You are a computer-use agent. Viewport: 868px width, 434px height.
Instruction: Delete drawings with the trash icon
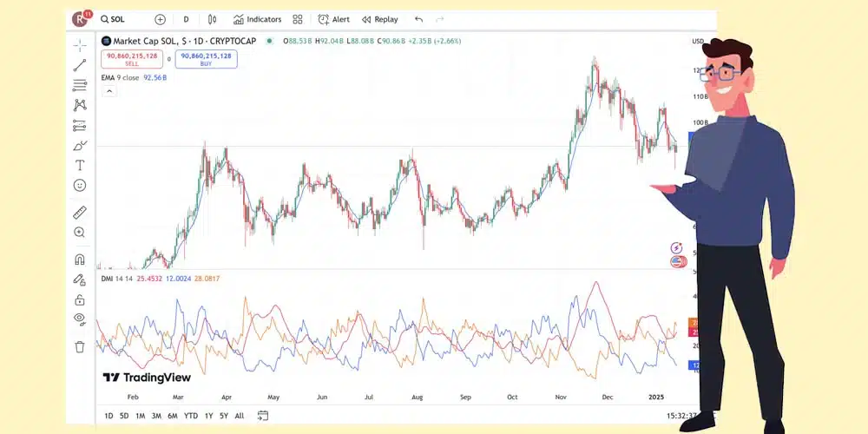pos(80,347)
